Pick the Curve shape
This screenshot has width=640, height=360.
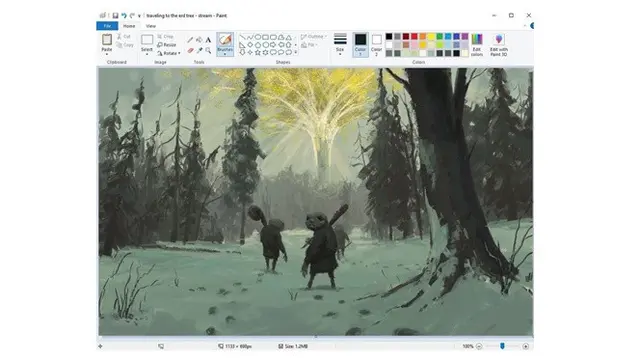tap(250, 37)
